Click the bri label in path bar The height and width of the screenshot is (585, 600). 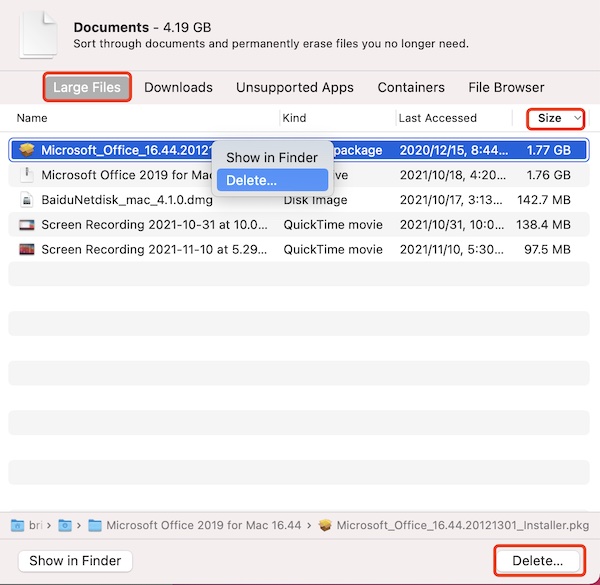pos(36,525)
